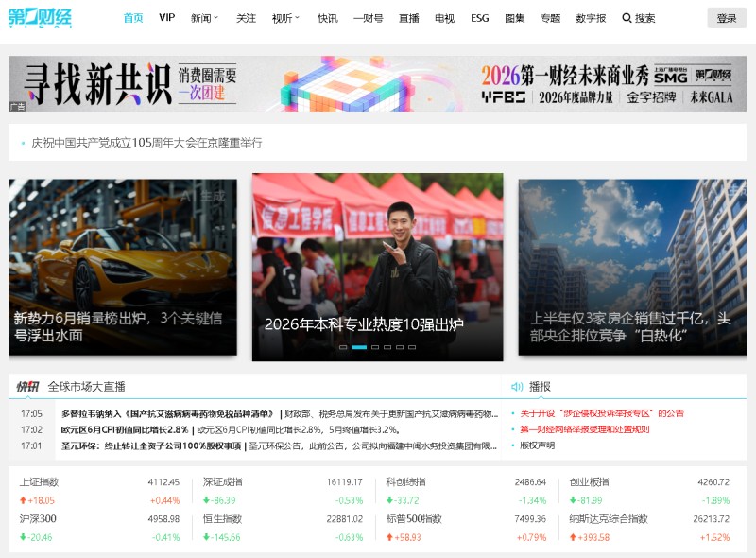This screenshot has width=756, height=558.
Task: Open 快讯 in the top navigation
Action: 328,18
